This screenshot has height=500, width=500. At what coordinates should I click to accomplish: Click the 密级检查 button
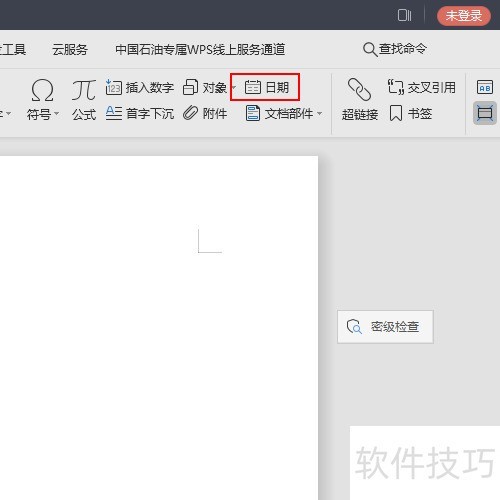[x=385, y=327]
